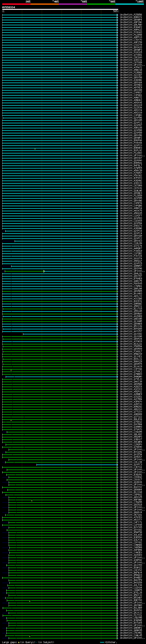Select the UniRef100_A9PF03 row label

[x=131, y=37]
